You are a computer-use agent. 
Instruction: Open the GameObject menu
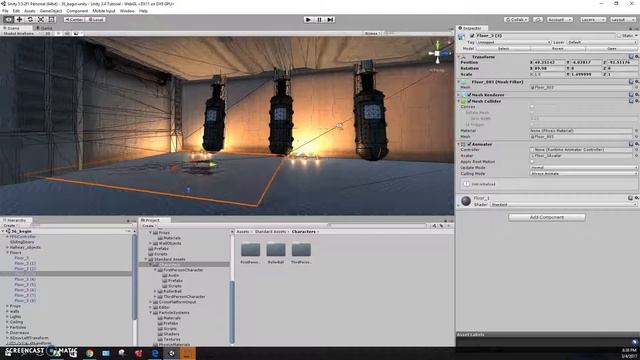pos(51,11)
